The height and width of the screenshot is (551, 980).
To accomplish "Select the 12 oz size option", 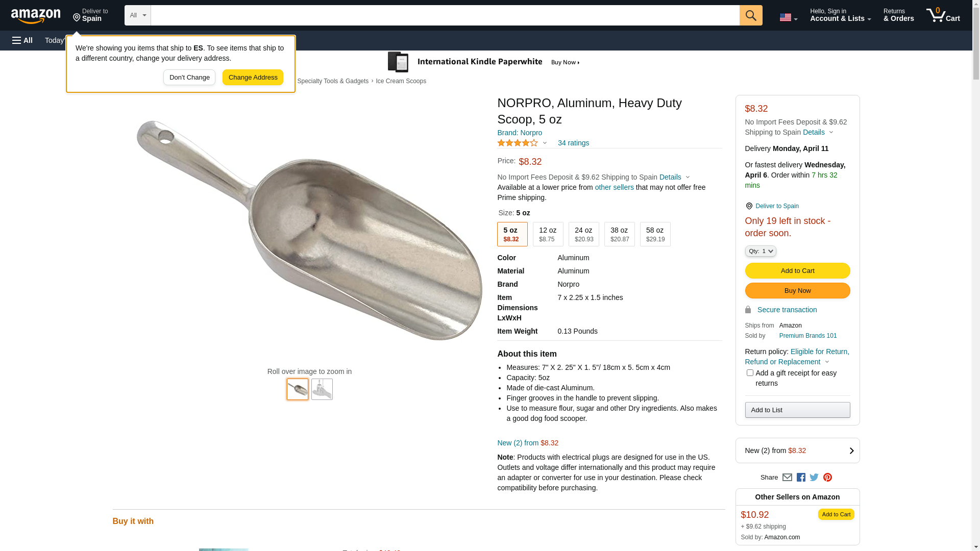I will point(548,234).
